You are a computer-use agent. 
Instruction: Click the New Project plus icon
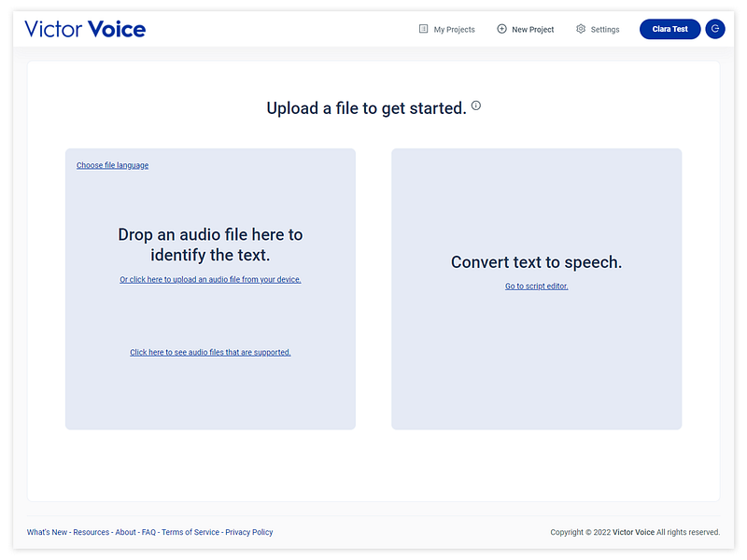[501, 29]
